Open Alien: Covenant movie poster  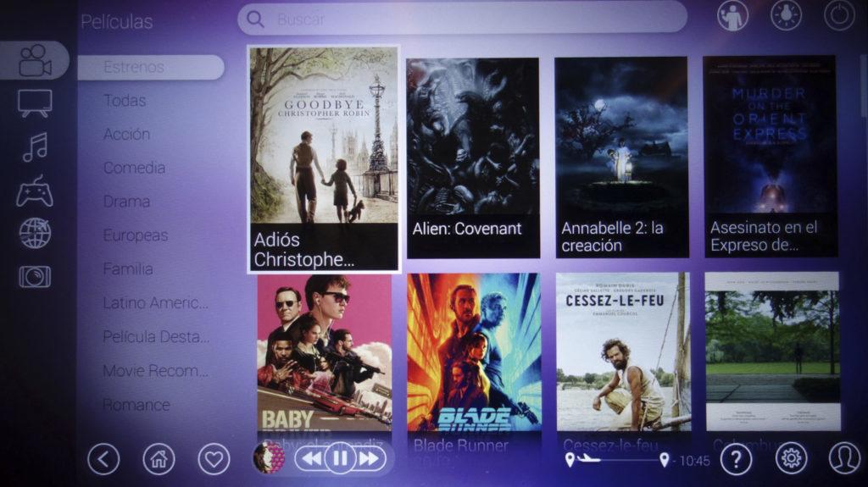coord(473,158)
